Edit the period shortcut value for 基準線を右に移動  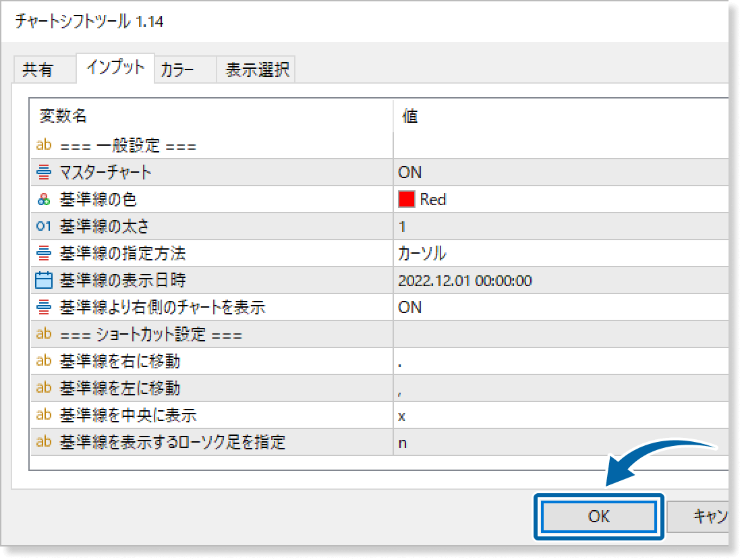pyautogui.click(x=561, y=361)
